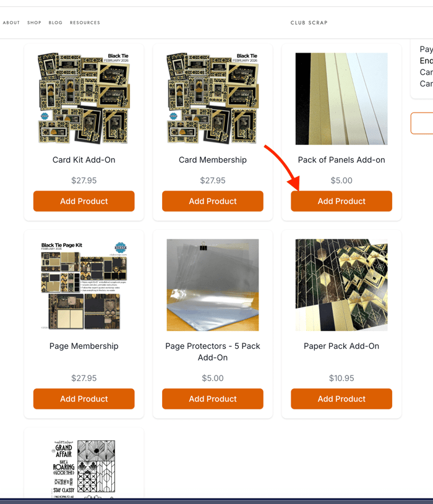The image size is (433, 504).
Task: View the Grand Affair stamp set image
Action: coord(84,468)
